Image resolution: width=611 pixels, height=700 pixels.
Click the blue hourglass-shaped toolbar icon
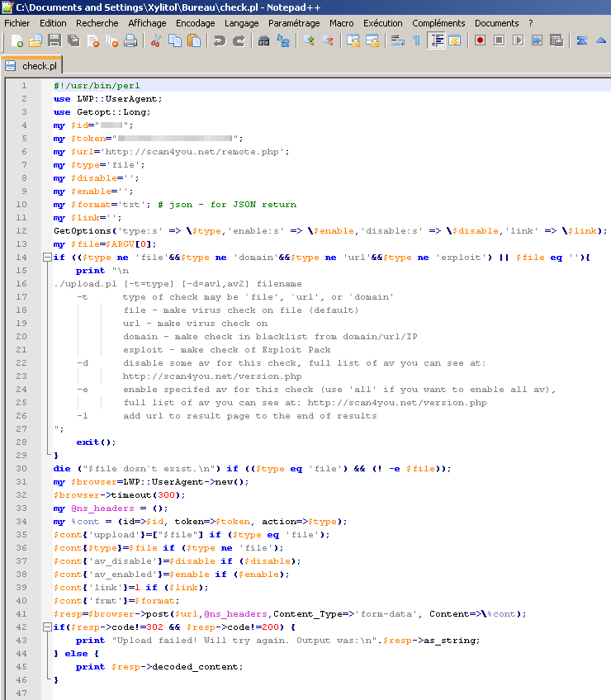(x=581, y=41)
